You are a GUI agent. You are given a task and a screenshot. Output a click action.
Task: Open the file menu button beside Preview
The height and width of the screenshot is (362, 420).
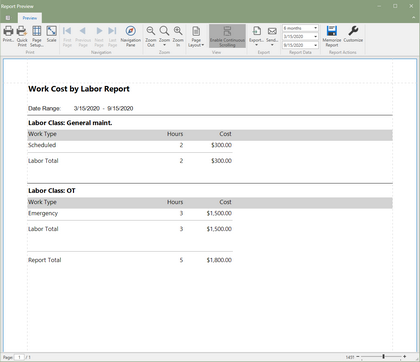pyautogui.click(x=8, y=18)
